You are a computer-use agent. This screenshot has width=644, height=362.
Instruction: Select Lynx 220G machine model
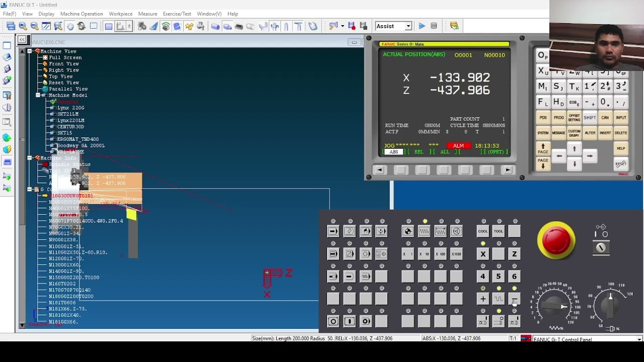click(x=71, y=108)
